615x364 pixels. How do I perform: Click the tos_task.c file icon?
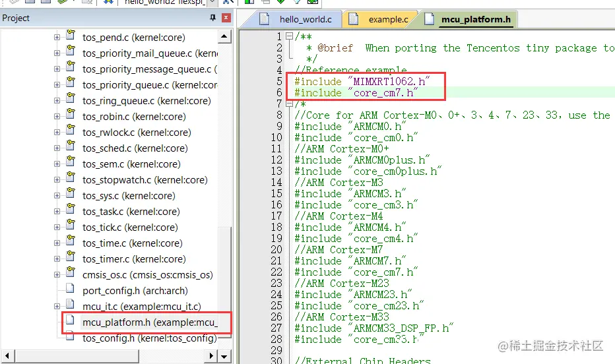tap(71, 209)
